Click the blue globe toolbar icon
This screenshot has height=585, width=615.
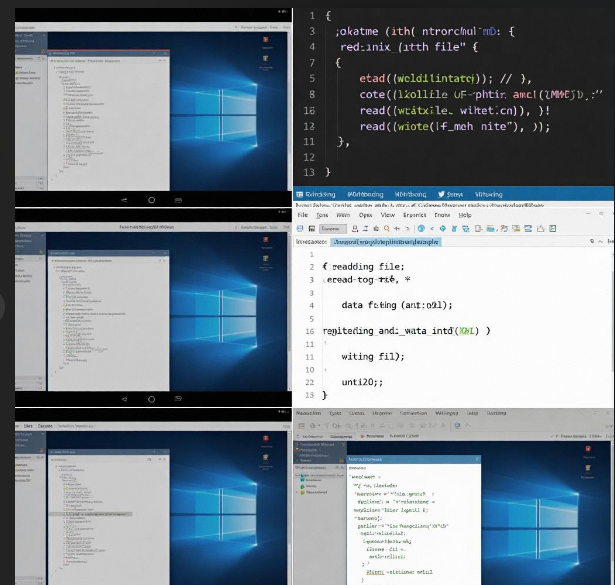(x=421, y=229)
